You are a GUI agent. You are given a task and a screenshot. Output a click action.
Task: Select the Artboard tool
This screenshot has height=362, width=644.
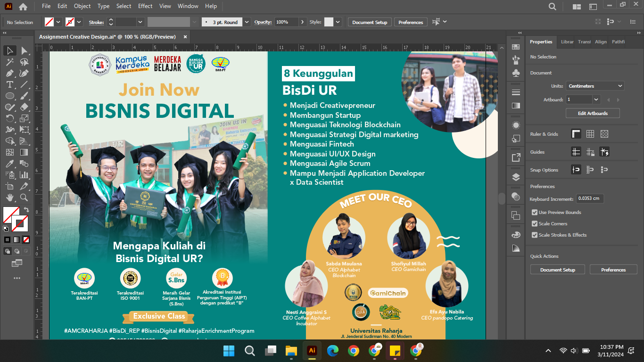tap(9, 186)
